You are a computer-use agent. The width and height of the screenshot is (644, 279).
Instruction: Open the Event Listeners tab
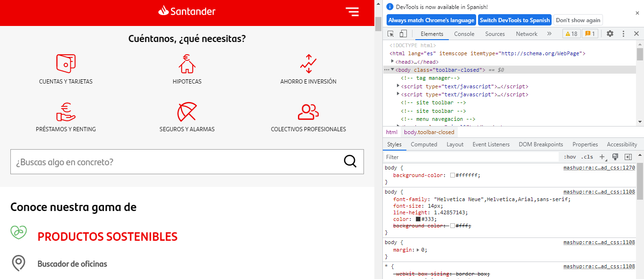click(x=491, y=144)
